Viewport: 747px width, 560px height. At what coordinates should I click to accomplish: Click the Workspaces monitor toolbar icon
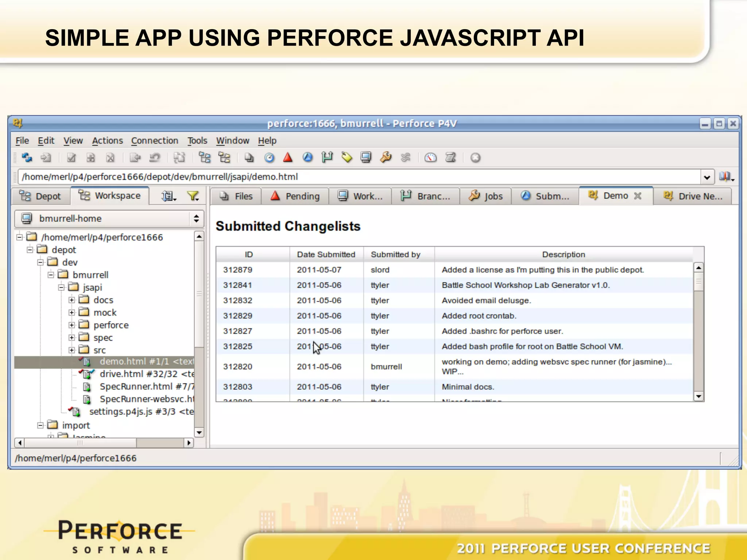366,157
